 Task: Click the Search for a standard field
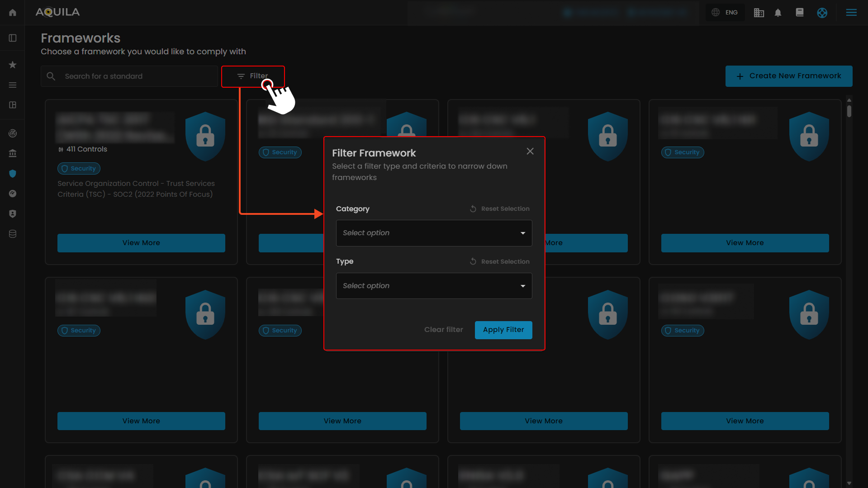click(136, 76)
